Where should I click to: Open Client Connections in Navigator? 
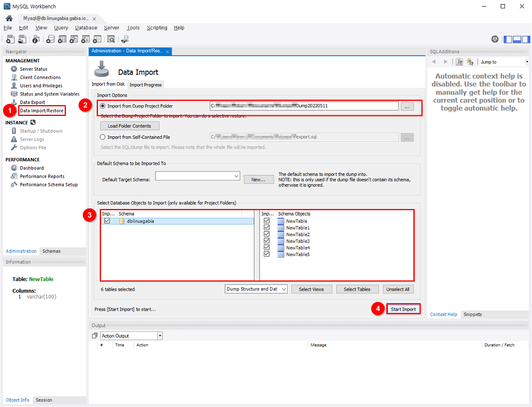[40, 77]
